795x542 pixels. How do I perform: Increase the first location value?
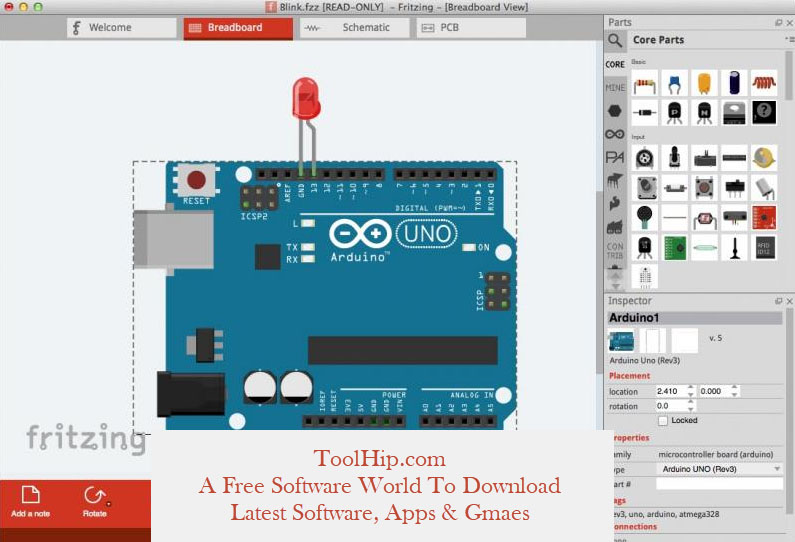(691, 388)
